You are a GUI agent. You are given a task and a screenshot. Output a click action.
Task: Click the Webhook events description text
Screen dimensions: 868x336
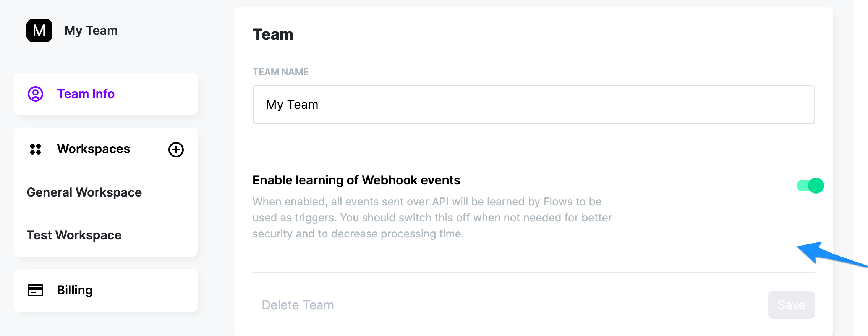pyautogui.click(x=432, y=218)
